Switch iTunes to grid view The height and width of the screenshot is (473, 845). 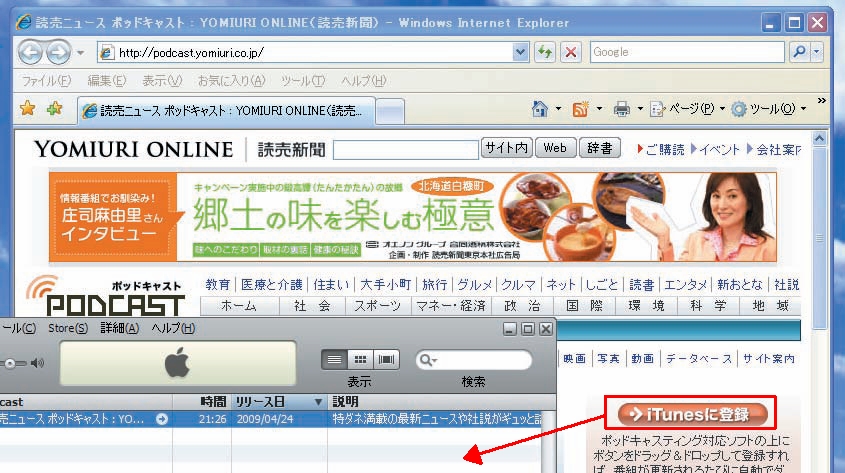[360, 359]
